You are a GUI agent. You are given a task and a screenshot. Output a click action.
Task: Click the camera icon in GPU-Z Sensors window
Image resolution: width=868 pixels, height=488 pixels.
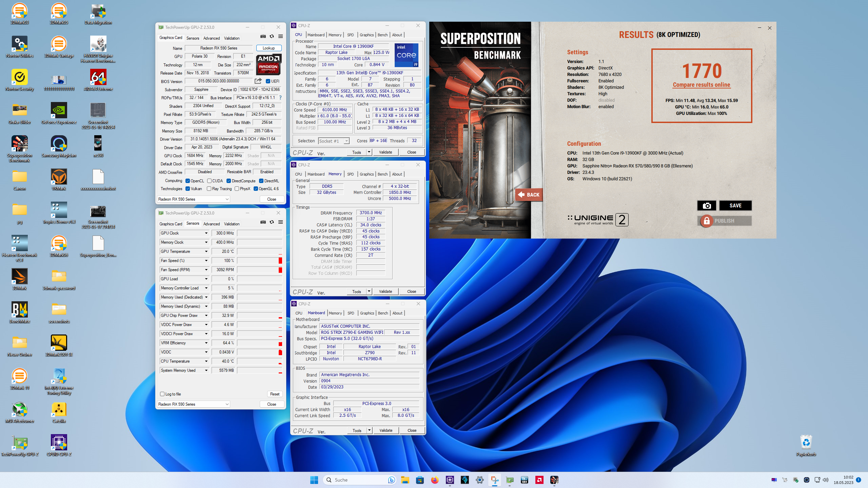pyautogui.click(x=263, y=222)
